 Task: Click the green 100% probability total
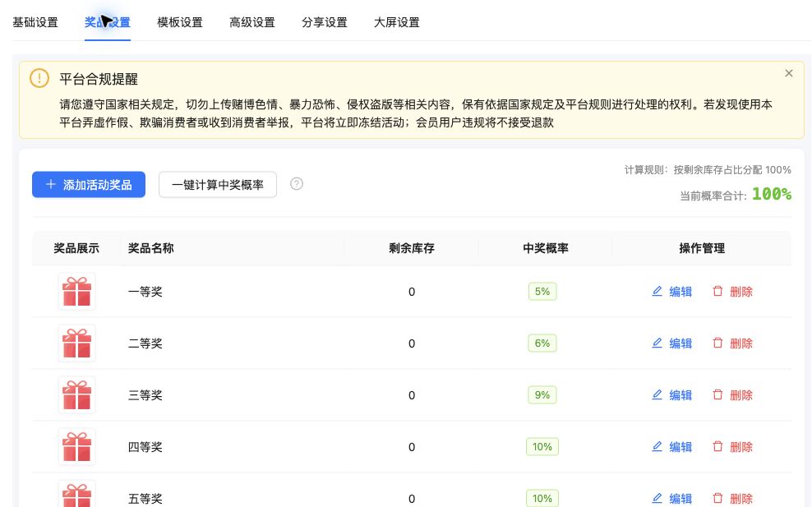(772, 194)
